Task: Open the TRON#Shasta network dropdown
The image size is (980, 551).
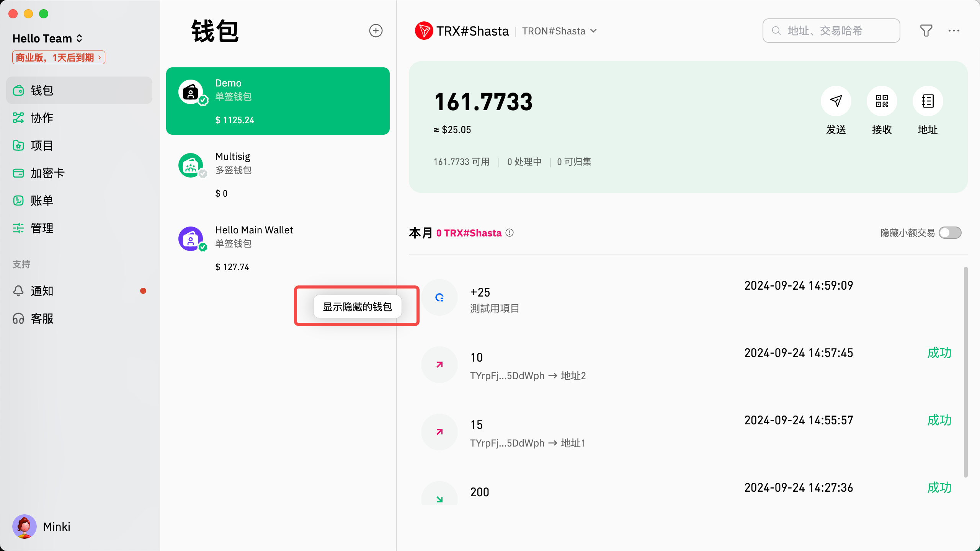Action: click(559, 31)
